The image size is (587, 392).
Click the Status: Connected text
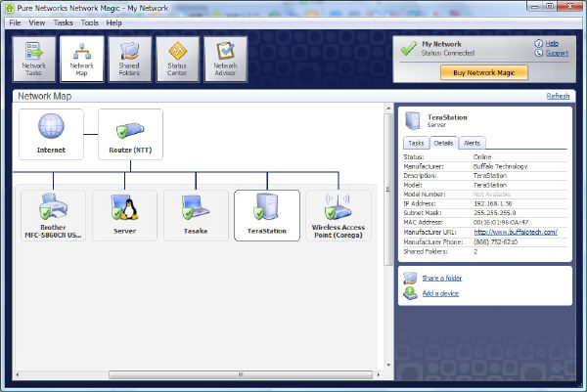tap(448, 53)
